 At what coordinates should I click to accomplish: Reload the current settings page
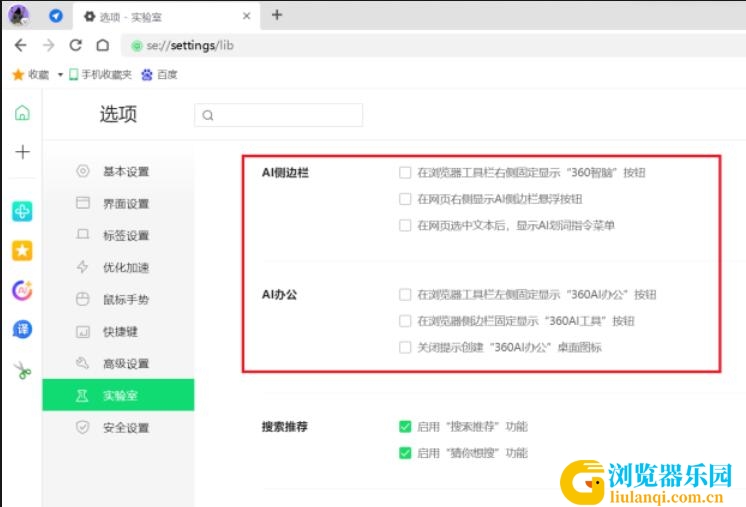coord(76,46)
